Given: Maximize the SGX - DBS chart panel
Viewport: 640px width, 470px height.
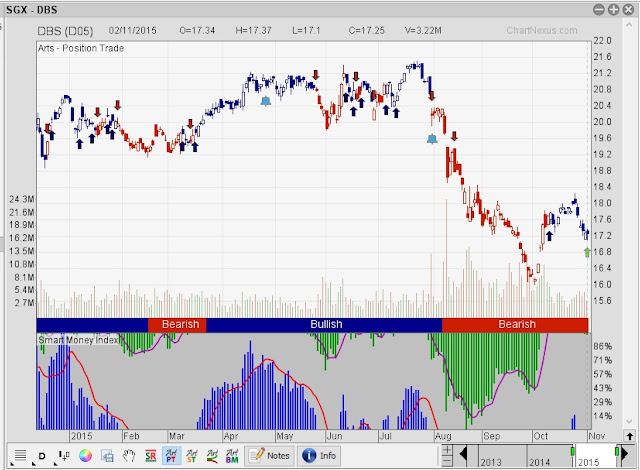Looking at the screenshot, I should 613,10.
